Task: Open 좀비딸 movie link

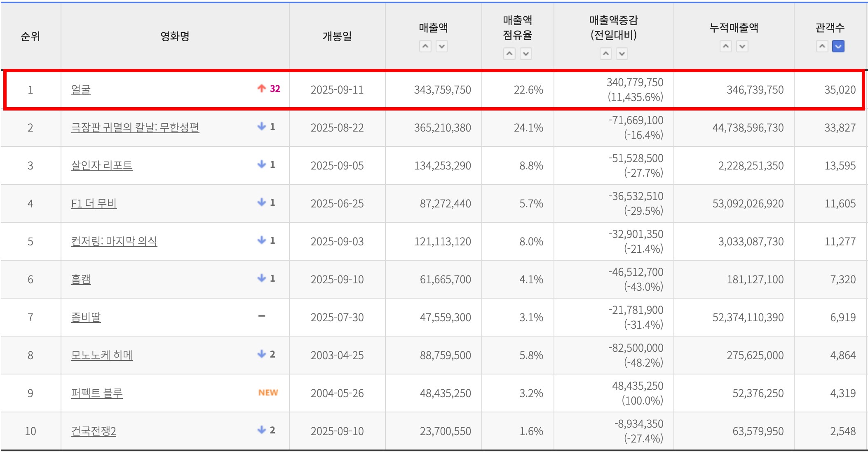Action: (86, 317)
